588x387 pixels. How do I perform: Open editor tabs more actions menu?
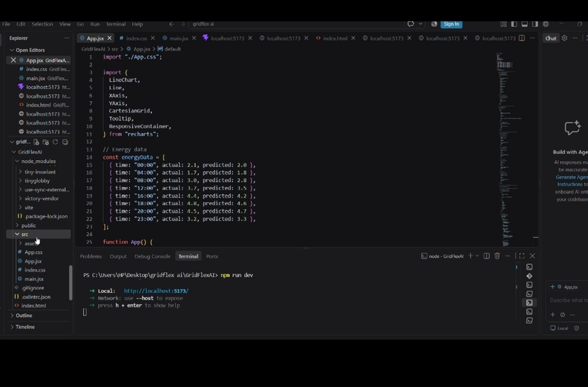tap(532, 38)
